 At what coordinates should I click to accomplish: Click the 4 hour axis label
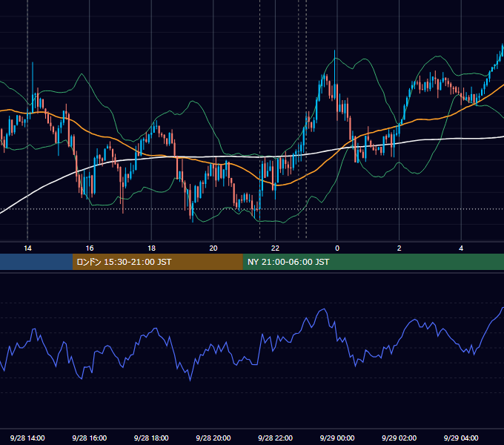click(x=461, y=248)
